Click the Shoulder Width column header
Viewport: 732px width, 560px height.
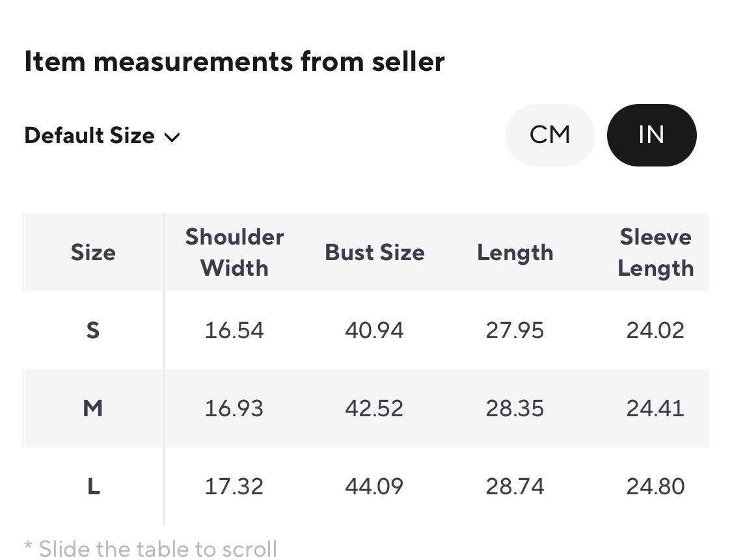(x=234, y=252)
